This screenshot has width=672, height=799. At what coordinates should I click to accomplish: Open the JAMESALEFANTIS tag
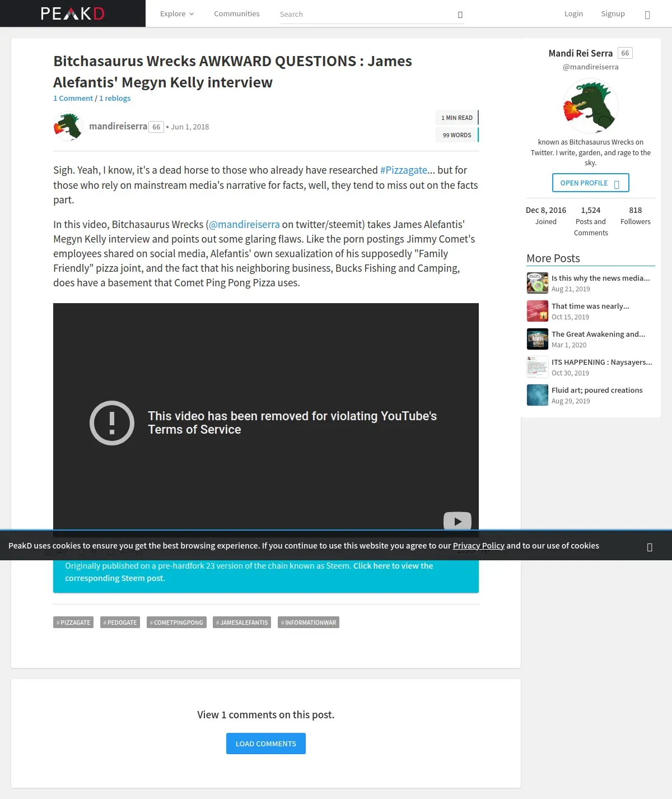(242, 623)
